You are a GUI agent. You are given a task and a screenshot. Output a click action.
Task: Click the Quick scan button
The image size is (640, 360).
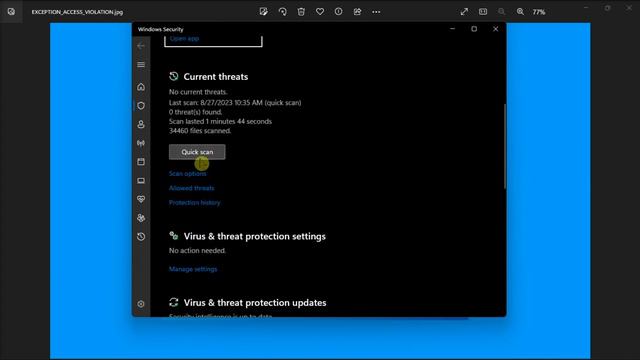[x=197, y=152]
